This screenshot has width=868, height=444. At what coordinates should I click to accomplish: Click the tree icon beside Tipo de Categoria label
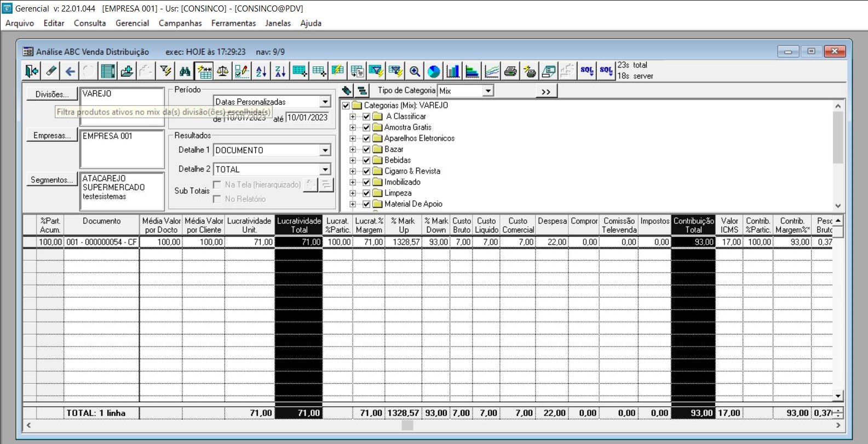click(362, 90)
